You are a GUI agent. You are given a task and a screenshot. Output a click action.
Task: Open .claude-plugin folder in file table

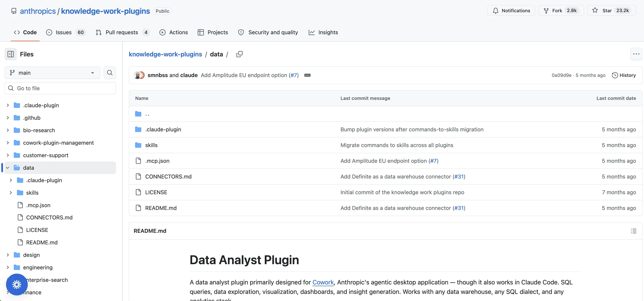tap(163, 129)
